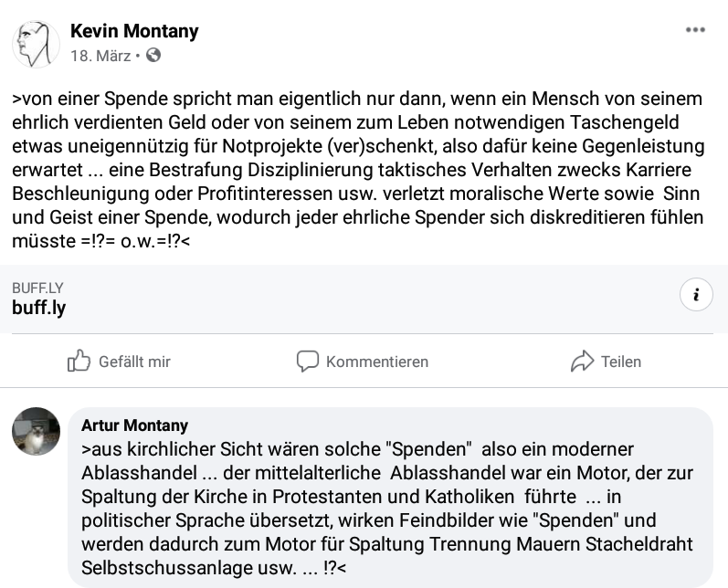Click the Teilen share arrow icon
728x588 pixels.
[x=582, y=361]
